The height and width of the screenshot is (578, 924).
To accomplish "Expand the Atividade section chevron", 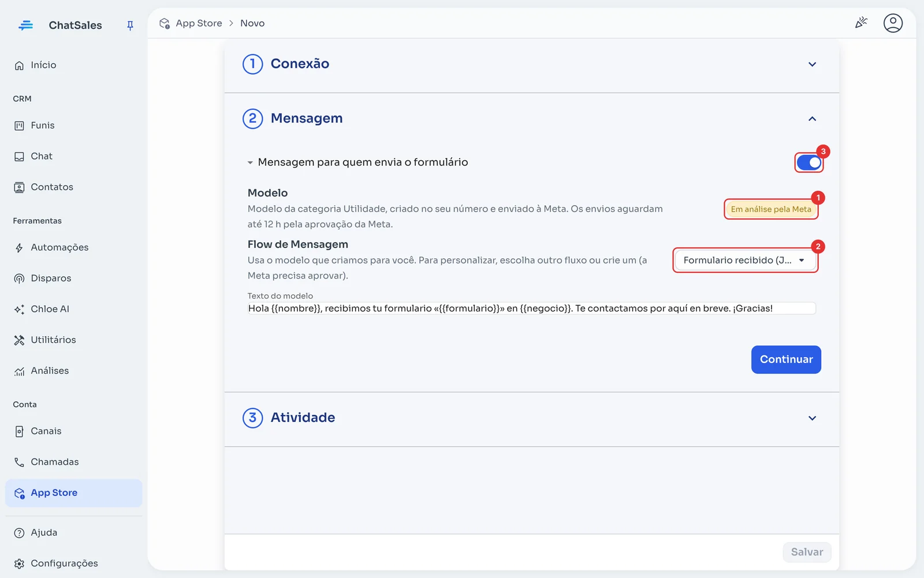I will click(812, 418).
